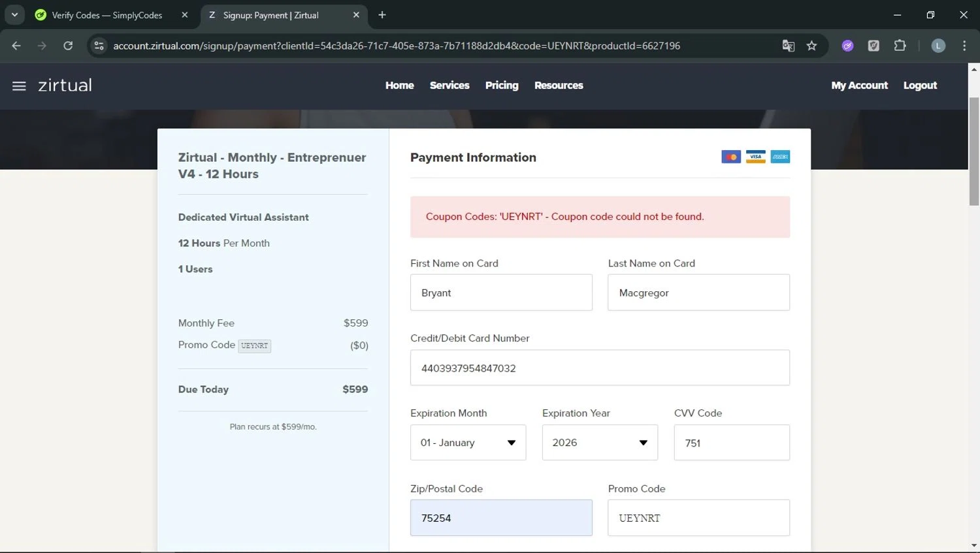Click '12 Hours Per Month' text
This screenshot has width=980, height=553.
[223, 244]
